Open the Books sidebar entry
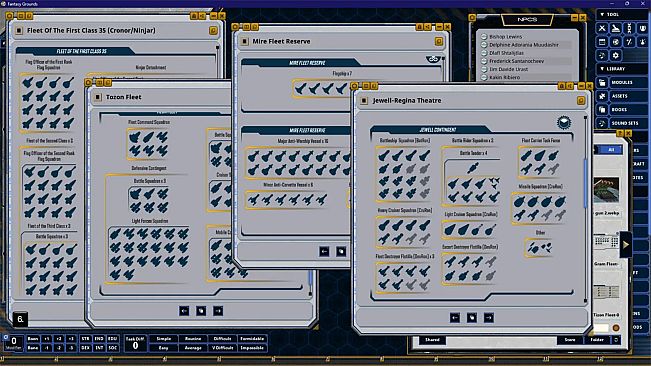Screen dimensions: 651x366 pos(629,110)
